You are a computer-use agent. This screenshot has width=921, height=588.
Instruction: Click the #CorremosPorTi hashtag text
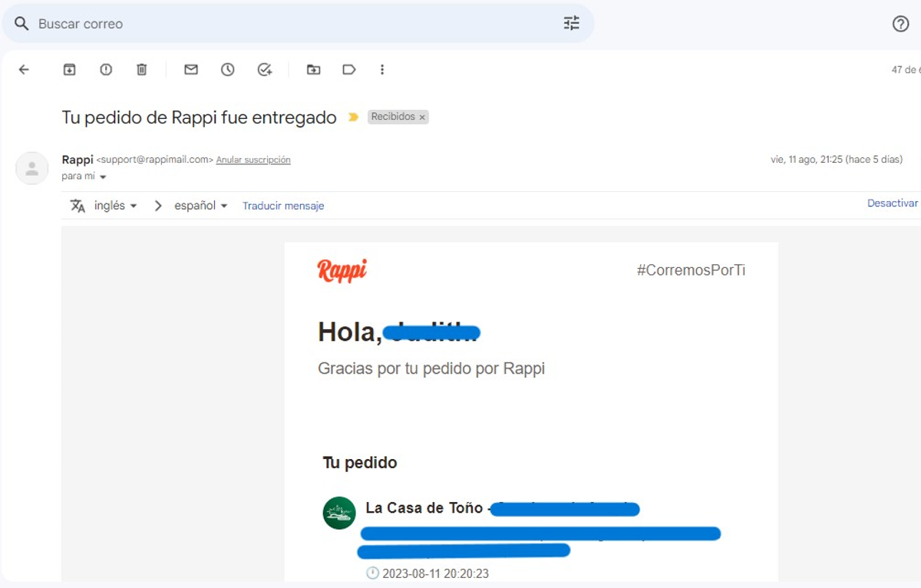691,270
